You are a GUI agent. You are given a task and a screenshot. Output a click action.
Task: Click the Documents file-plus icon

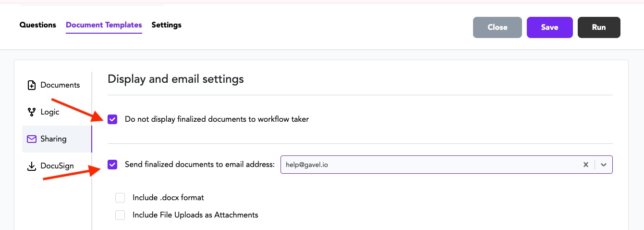pos(32,85)
